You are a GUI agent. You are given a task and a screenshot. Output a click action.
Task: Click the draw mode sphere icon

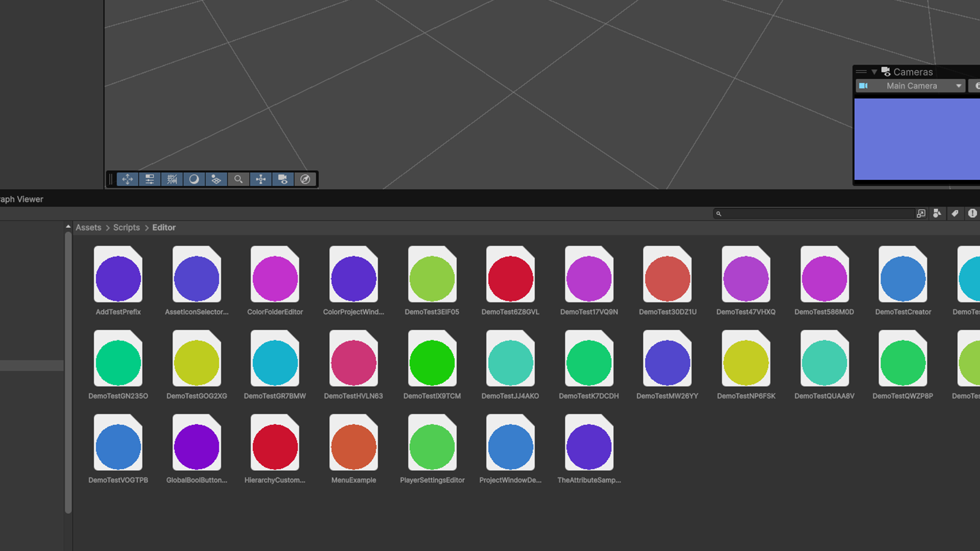click(x=194, y=179)
